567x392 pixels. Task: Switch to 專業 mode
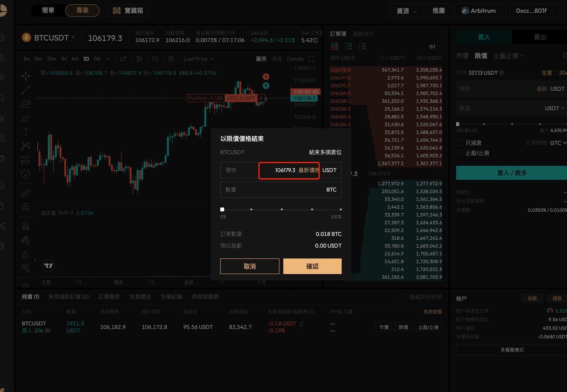(82, 10)
